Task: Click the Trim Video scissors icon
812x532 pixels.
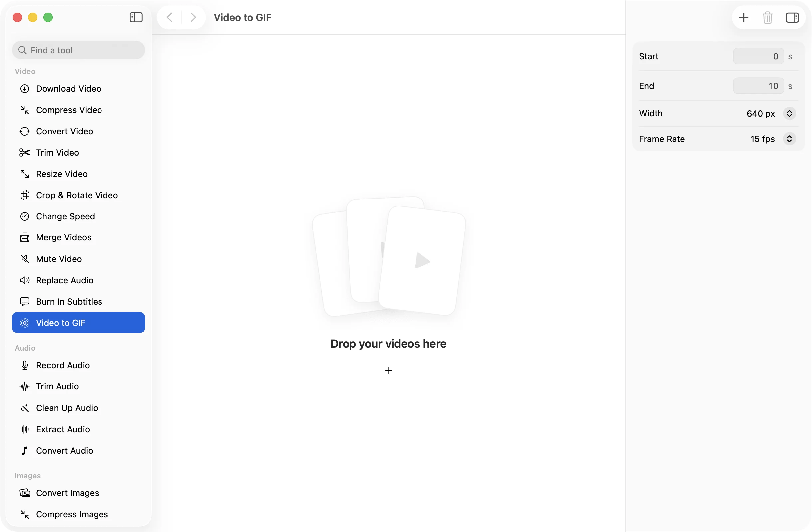Action: tap(25, 152)
